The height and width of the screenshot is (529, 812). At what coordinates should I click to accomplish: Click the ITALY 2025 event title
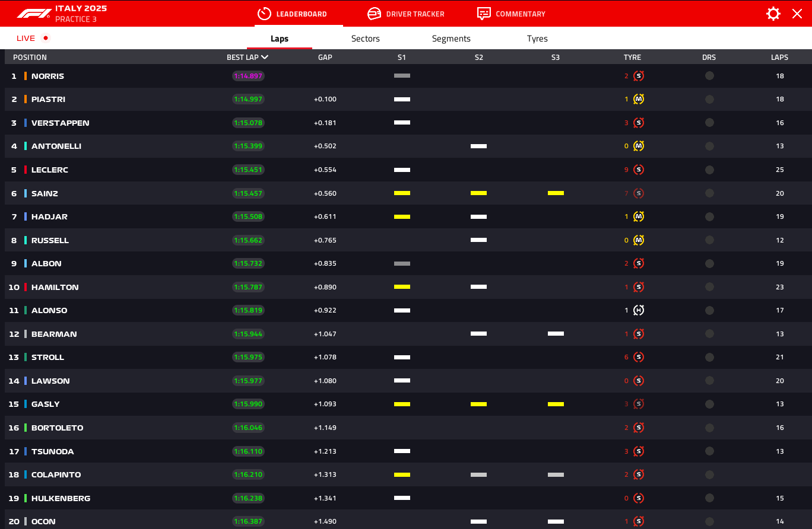coord(81,8)
